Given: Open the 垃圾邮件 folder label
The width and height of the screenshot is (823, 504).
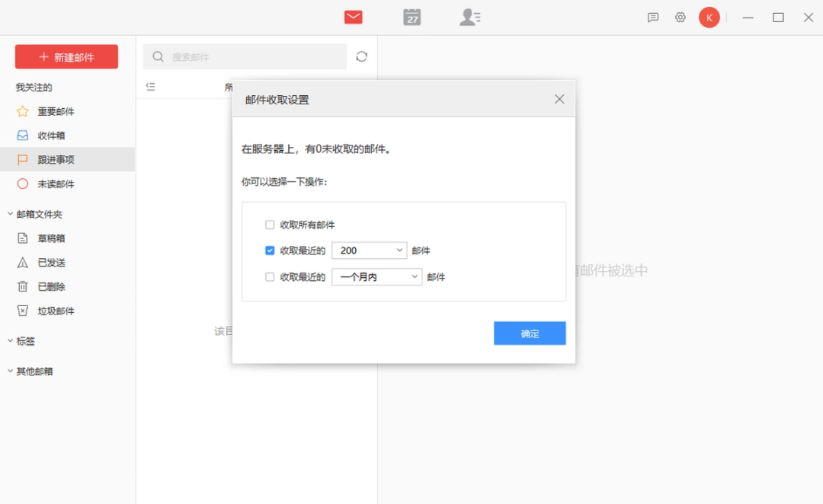Looking at the screenshot, I should pyautogui.click(x=56, y=311).
